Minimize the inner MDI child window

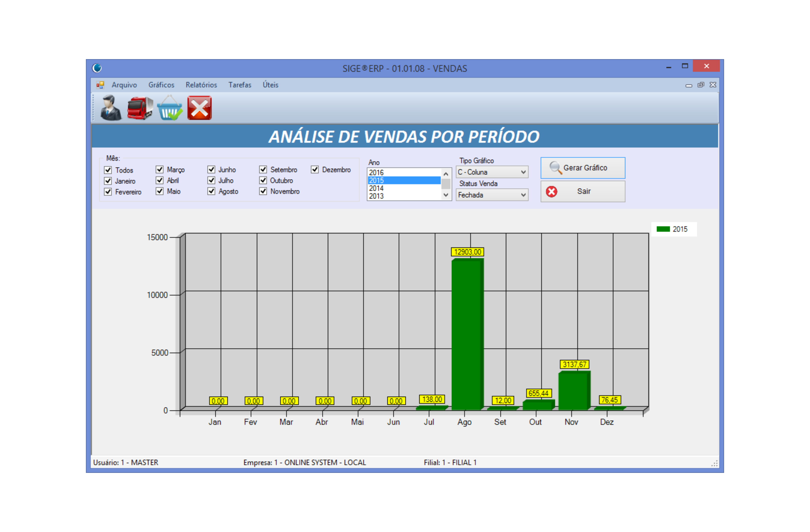coord(689,85)
